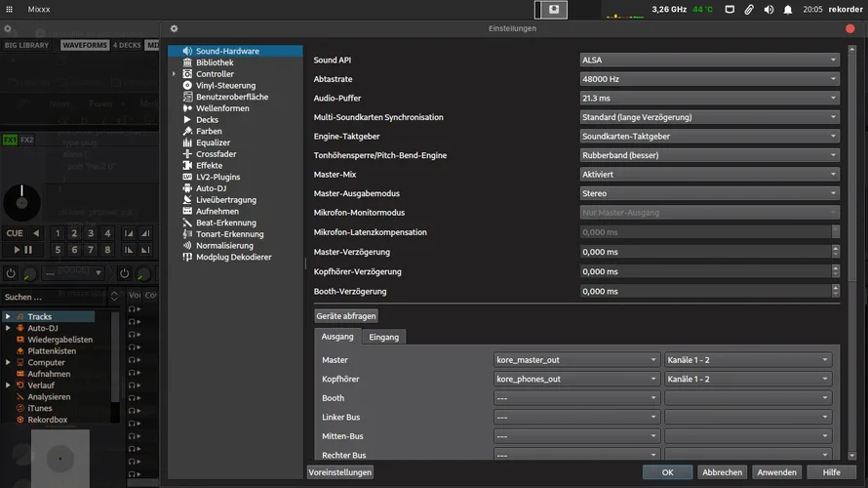Open the LV2-Plugins settings page

[x=217, y=177]
